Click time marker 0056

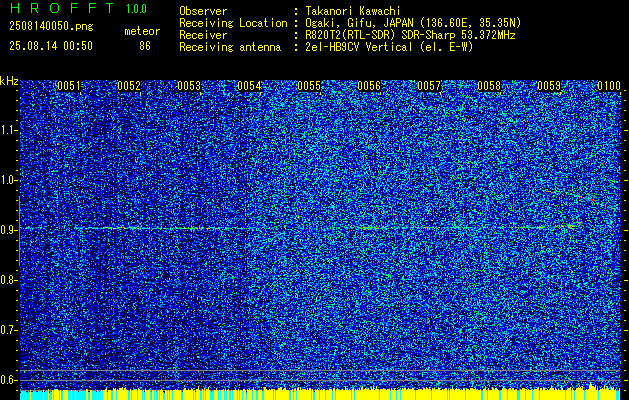(369, 86)
